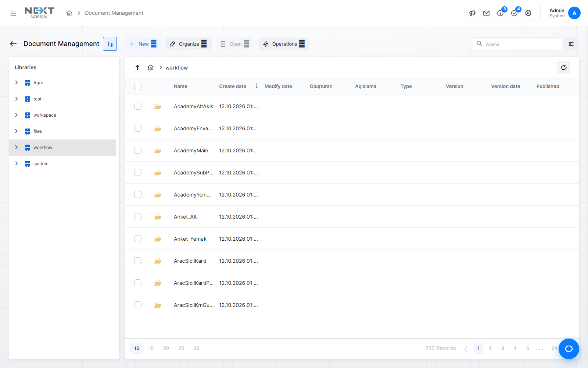Go up one folder level
588x368 pixels.
pyautogui.click(x=137, y=67)
